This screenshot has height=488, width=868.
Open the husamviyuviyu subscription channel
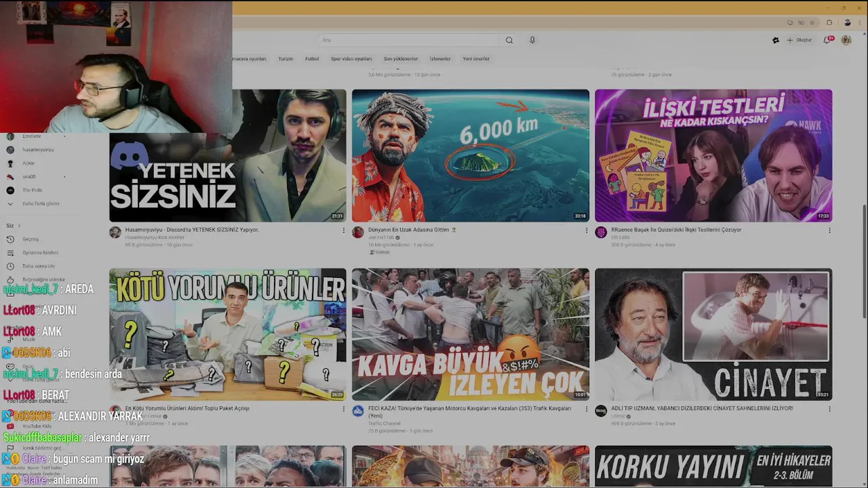pyautogui.click(x=38, y=150)
